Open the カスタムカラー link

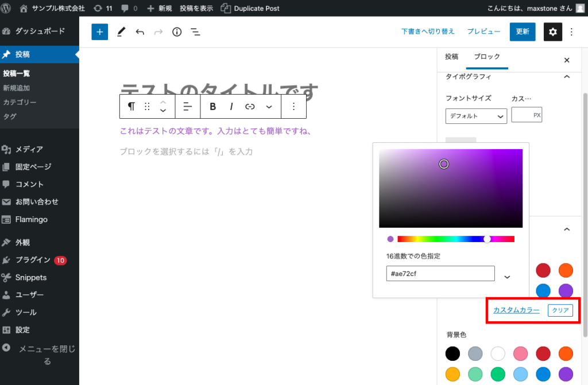514,310
